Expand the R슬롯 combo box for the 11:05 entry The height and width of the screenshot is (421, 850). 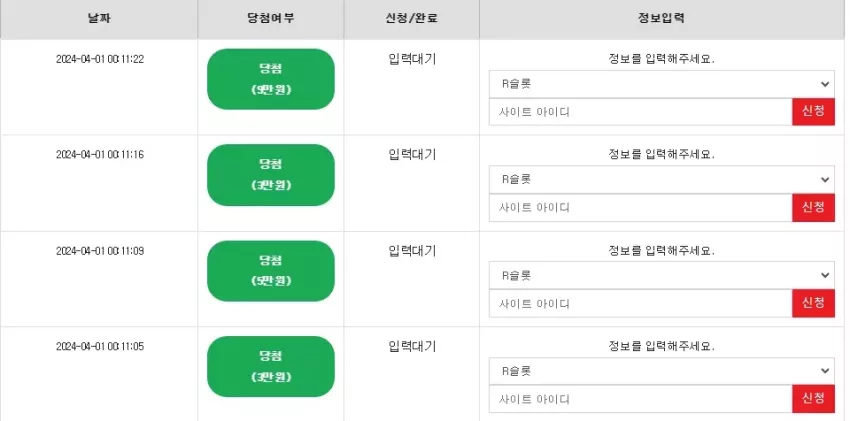coord(661,371)
